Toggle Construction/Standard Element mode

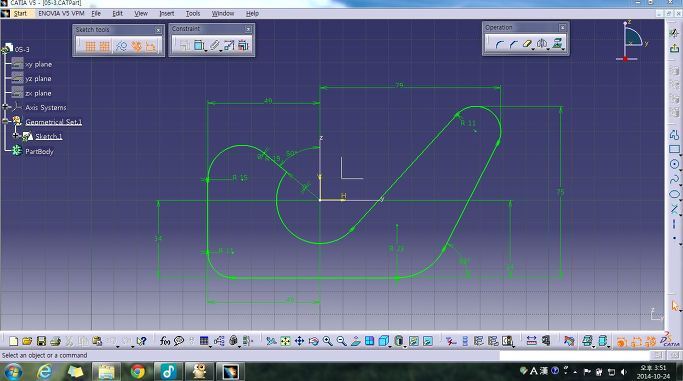coord(121,46)
